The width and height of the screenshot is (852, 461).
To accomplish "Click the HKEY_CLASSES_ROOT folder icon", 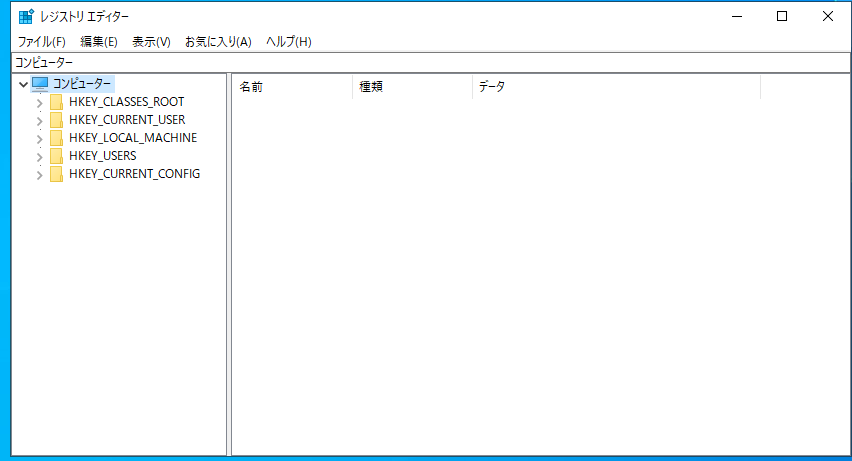I will pos(57,102).
